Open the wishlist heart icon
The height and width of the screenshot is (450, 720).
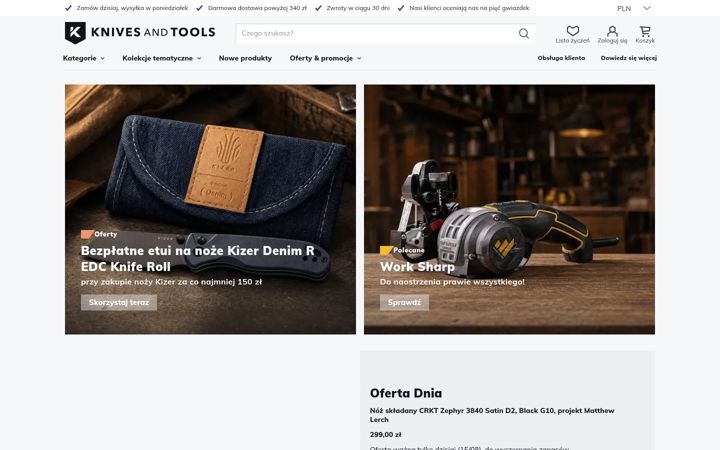[x=573, y=31]
